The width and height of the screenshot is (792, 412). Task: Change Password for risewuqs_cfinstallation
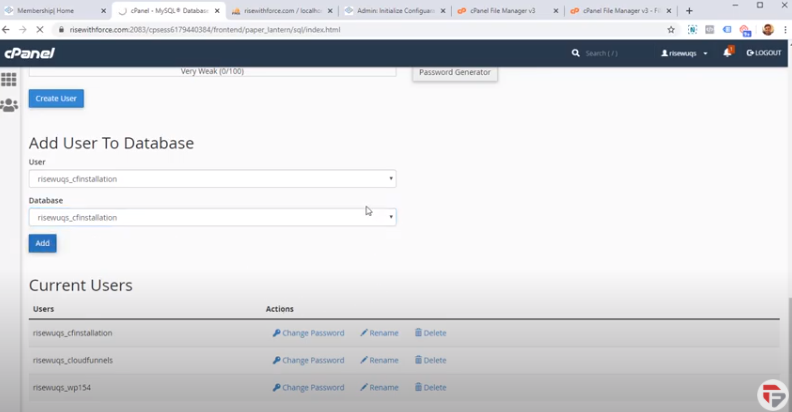coord(308,333)
